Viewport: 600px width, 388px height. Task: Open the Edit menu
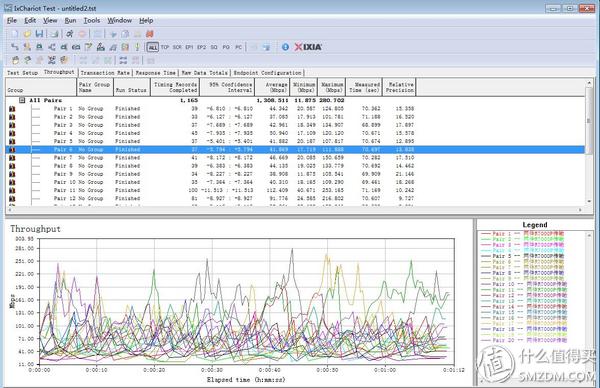coord(30,21)
